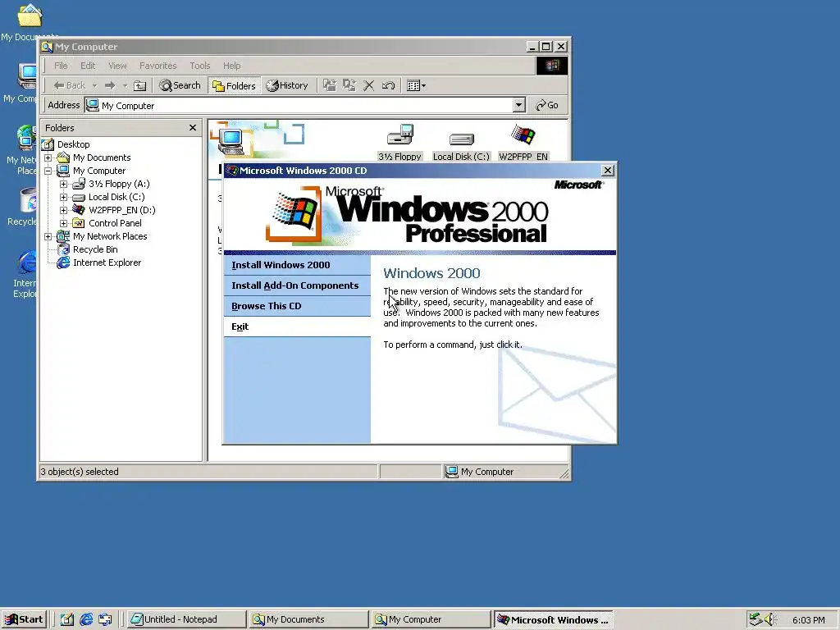Click the Copy To toolbar icon
Image resolution: width=840 pixels, height=630 pixels.
tap(349, 85)
